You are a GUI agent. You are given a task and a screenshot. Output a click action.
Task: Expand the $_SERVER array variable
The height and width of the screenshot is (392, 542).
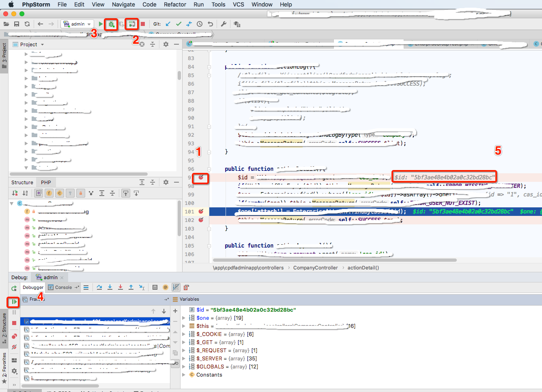(x=184, y=358)
